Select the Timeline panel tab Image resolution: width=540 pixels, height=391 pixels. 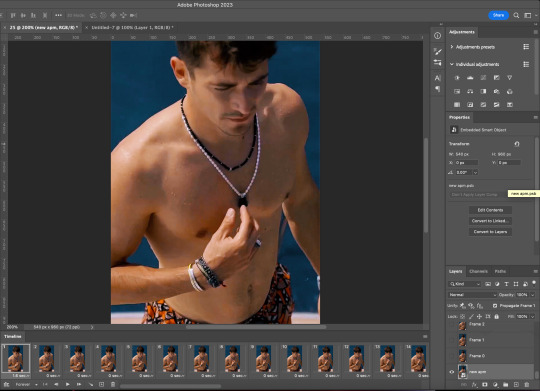coord(13,336)
